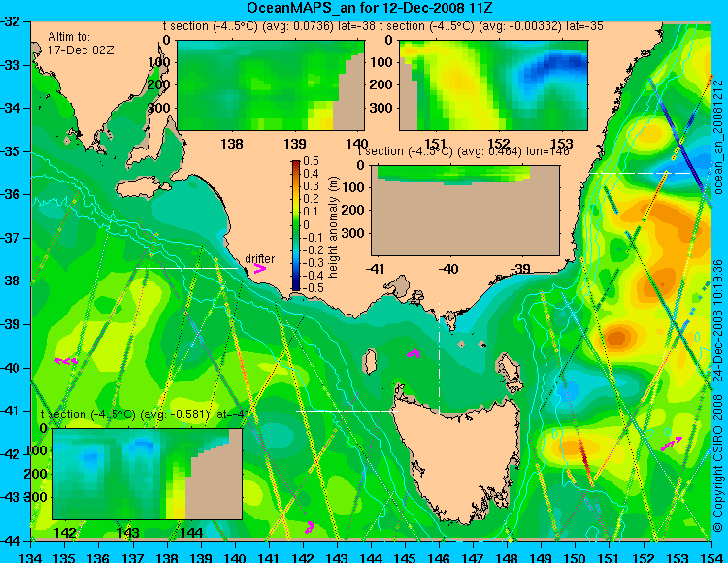
Task: Open the temperature section inset for lat=-38
Action: pos(271,85)
